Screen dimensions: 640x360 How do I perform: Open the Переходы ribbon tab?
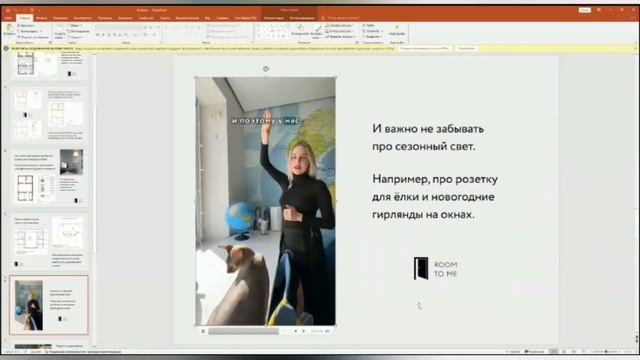104,18
